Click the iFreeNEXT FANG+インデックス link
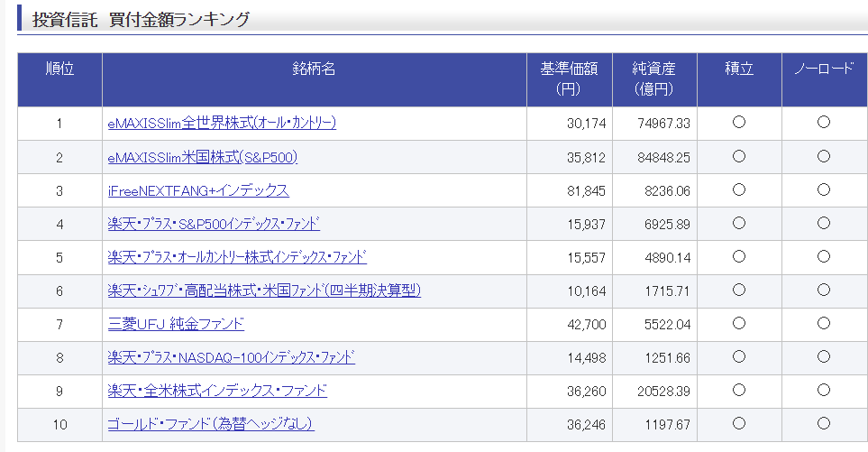The height and width of the screenshot is (452, 868). point(198,190)
